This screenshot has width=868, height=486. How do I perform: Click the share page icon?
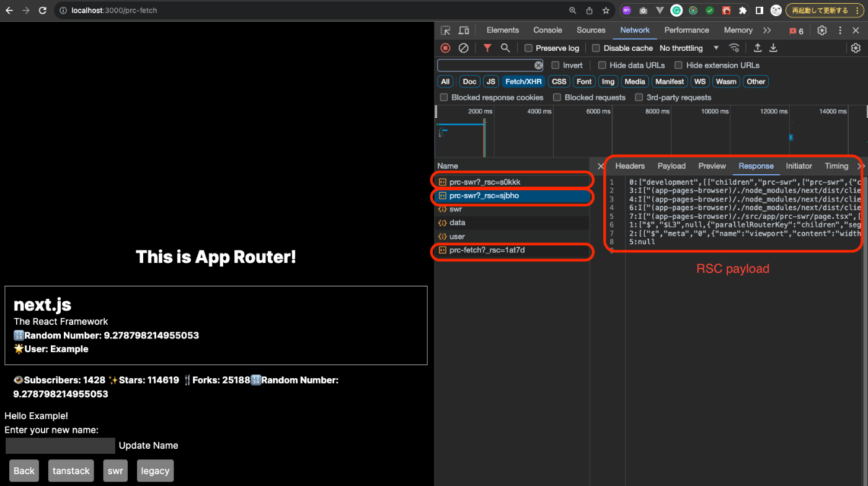[x=589, y=11]
